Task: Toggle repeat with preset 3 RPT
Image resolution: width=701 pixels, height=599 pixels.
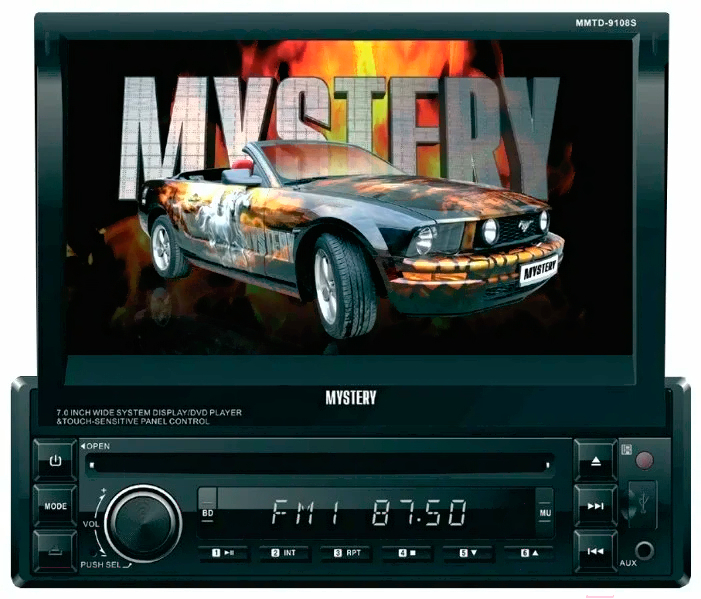Action: pos(346,553)
